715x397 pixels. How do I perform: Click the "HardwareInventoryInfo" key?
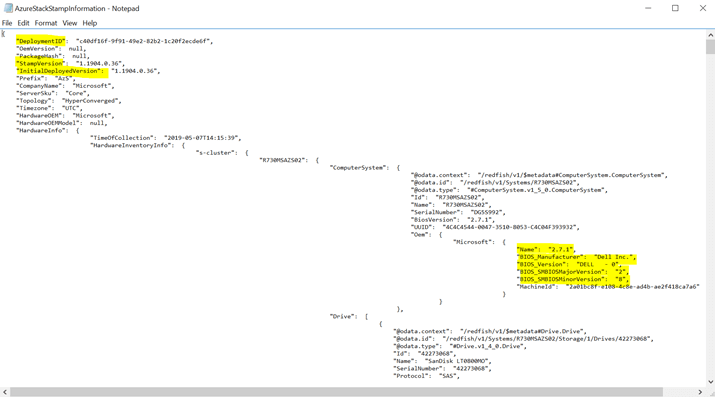tap(132, 145)
